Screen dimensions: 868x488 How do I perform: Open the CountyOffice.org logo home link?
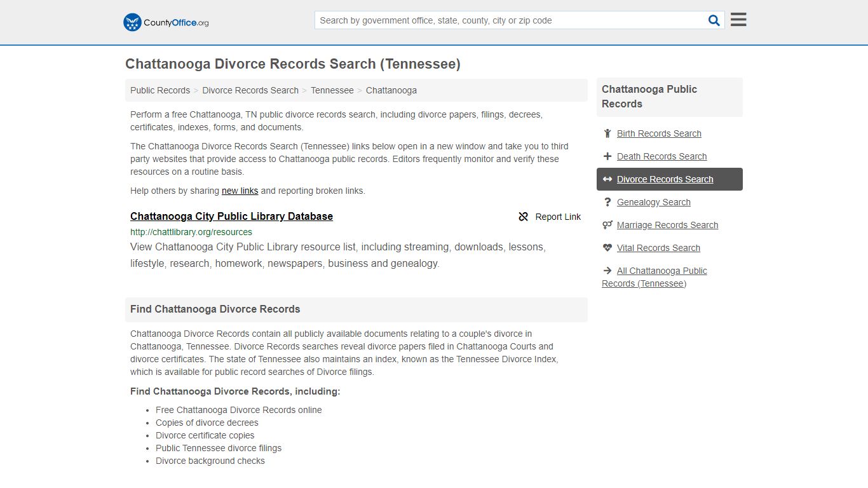click(166, 22)
